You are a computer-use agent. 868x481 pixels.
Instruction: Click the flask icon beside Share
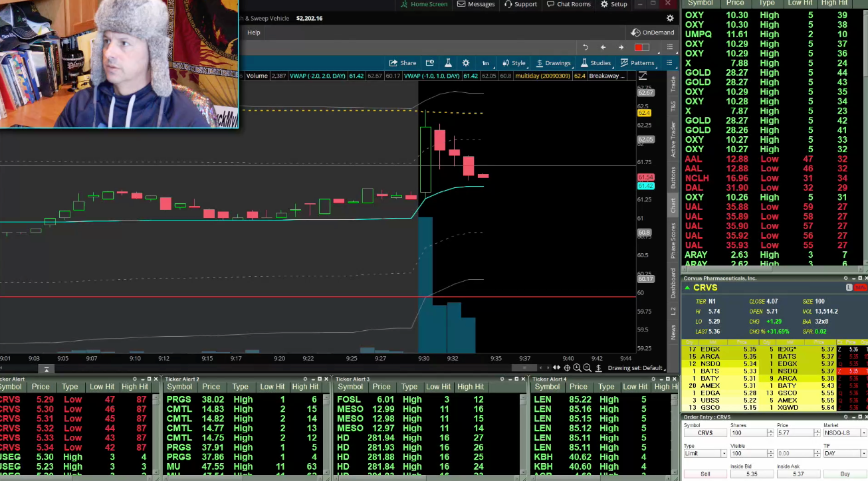[x=448, y=63]
